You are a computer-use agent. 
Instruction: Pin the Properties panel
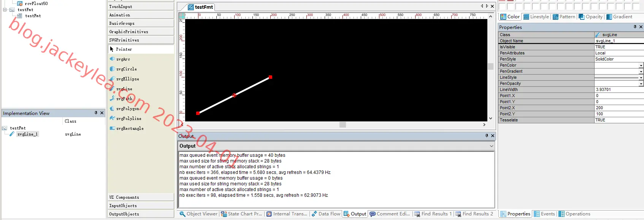635,27
